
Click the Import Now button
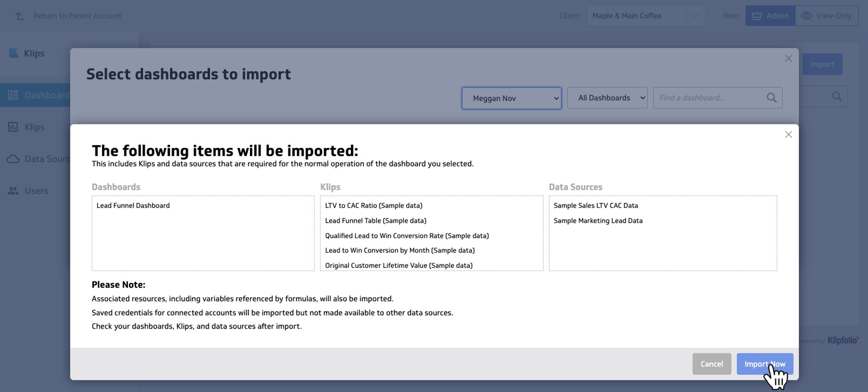(x=764, y=364)
